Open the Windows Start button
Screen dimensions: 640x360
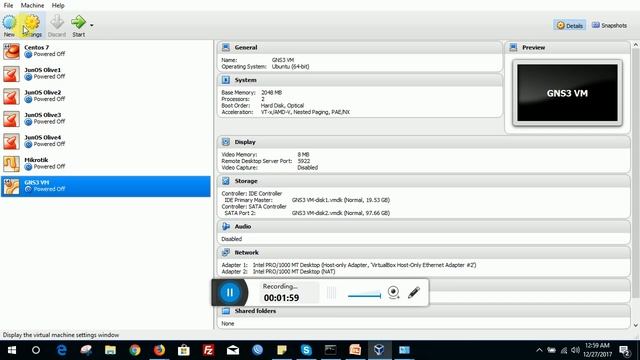coord(12,350)
